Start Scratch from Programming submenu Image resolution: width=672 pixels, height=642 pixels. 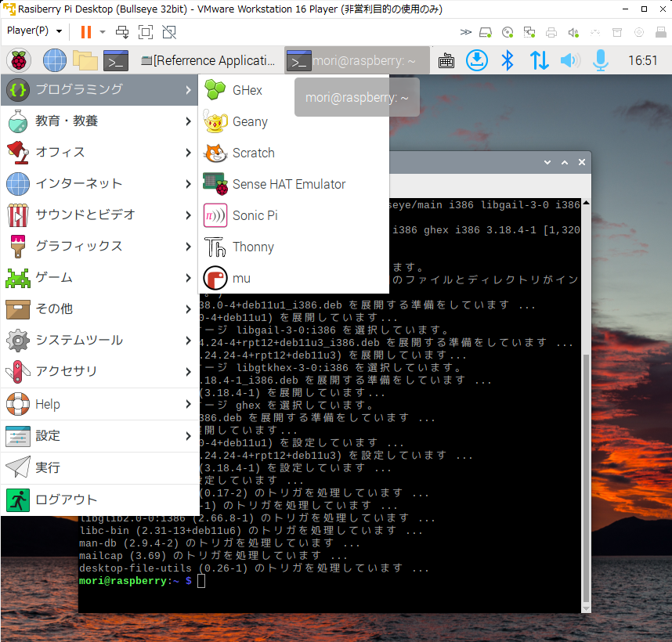[294, 153]
